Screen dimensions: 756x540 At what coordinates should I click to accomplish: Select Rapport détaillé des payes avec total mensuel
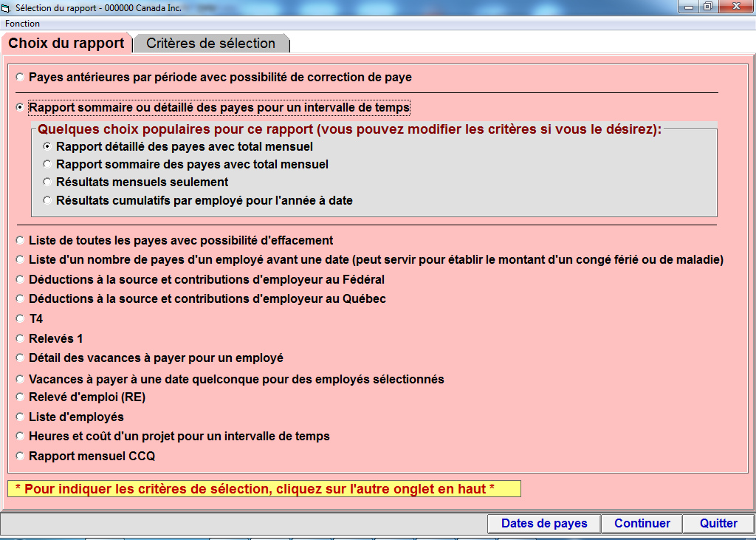[48, 146]
